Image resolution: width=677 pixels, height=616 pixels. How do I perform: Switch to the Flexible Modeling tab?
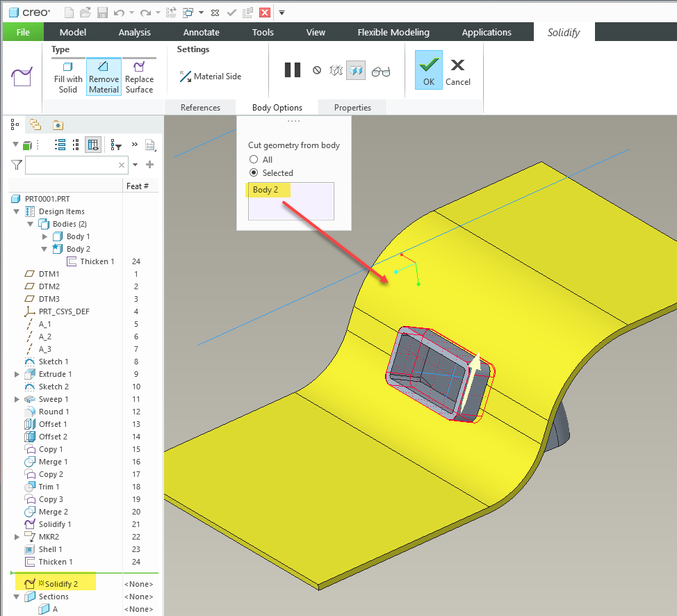(394, 31)
